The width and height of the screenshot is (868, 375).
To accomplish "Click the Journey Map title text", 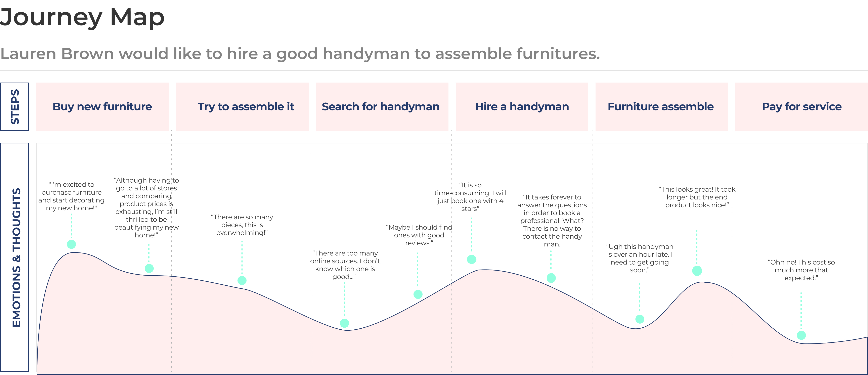I will click(82, 17).
